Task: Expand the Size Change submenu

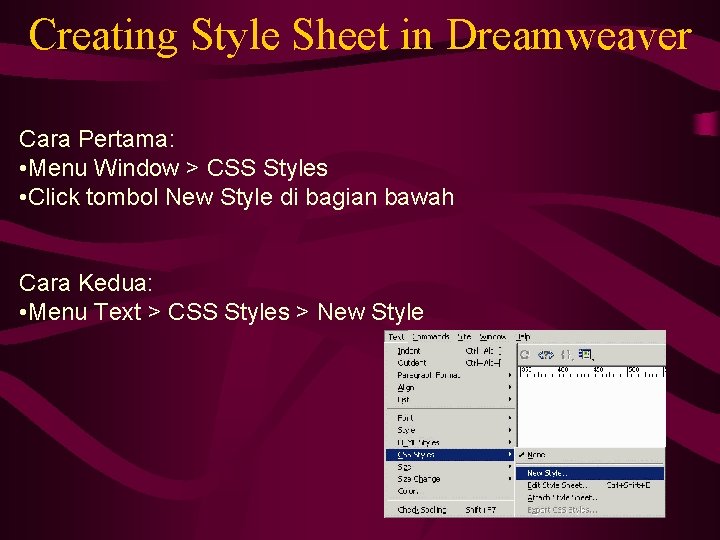Action: point(450,479)
